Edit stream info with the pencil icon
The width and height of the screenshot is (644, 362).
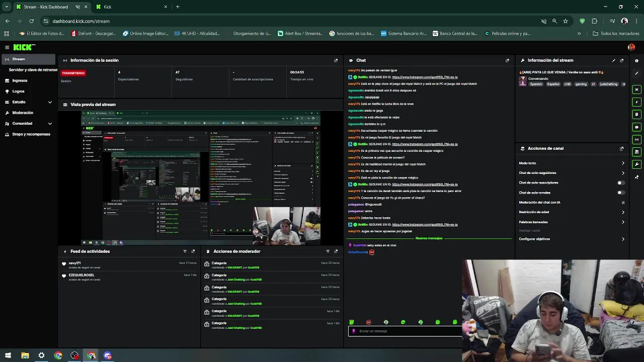(x=613, y=60)
